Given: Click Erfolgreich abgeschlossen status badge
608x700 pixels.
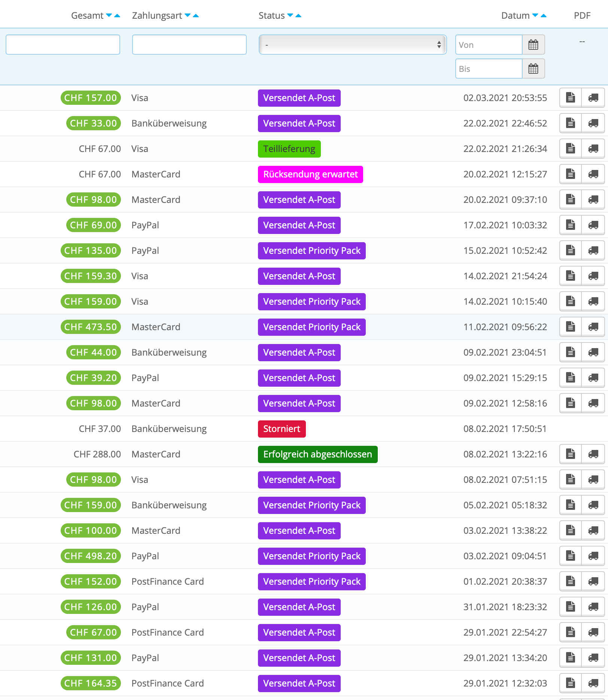Looking at the screenshot, I should [318, 454].
